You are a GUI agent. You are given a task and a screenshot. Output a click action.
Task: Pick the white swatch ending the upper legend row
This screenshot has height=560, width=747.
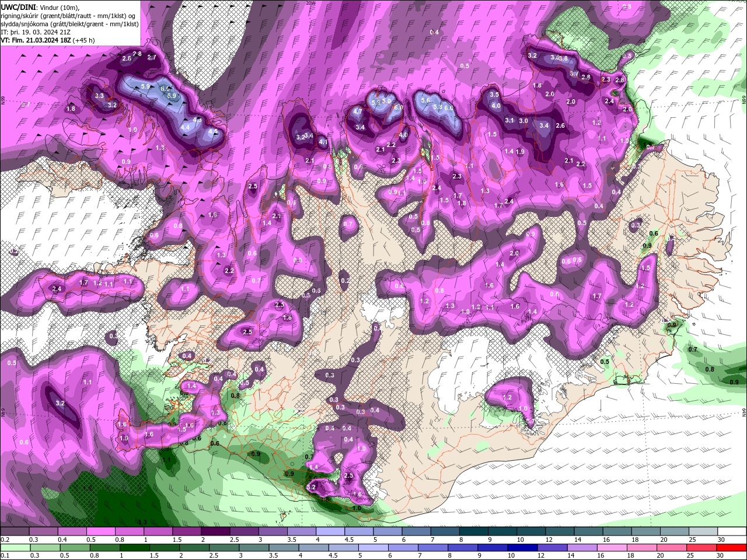coord(732,531)
